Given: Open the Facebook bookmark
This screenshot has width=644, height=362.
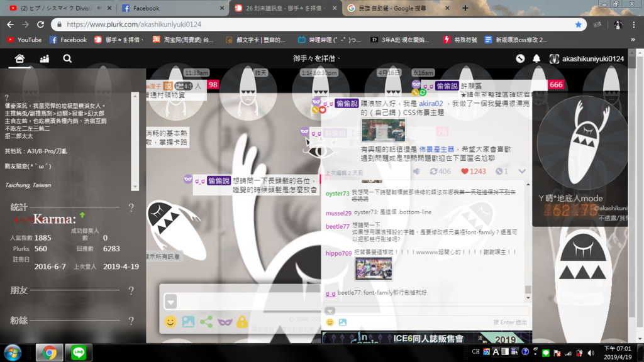Looking at the screenshot, I should (x=68, y=40).
